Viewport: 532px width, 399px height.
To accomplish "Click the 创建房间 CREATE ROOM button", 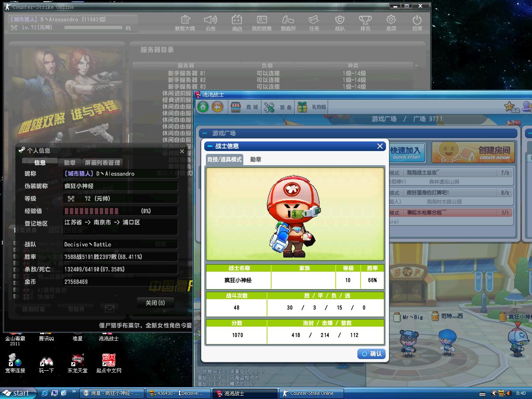I will pyautogui.click(x=473, y=152).
